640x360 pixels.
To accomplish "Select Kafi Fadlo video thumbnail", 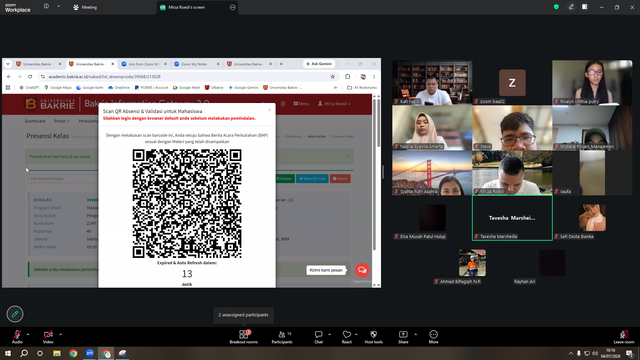I will click(x=432, y=82).
